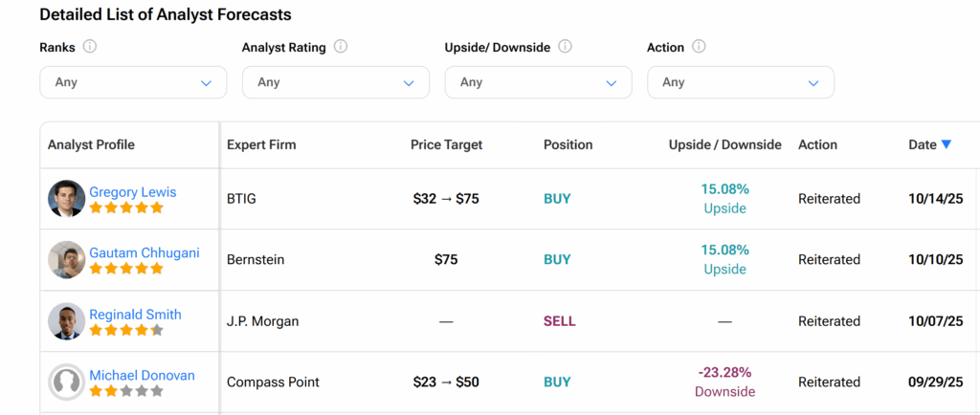Screen dimensions: 980x415
Task: Open Gautam Chhugani's profile link
Action: (x=145, y=253)
